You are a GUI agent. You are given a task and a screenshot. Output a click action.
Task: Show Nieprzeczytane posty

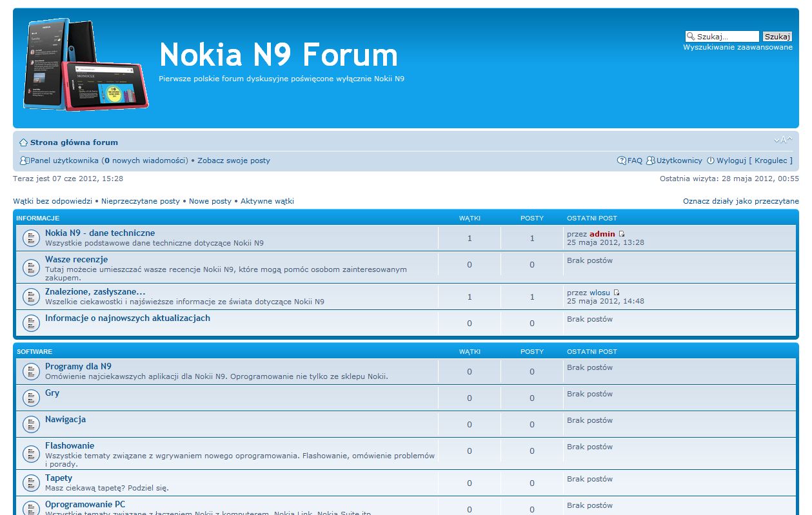[x=141, y=201]
